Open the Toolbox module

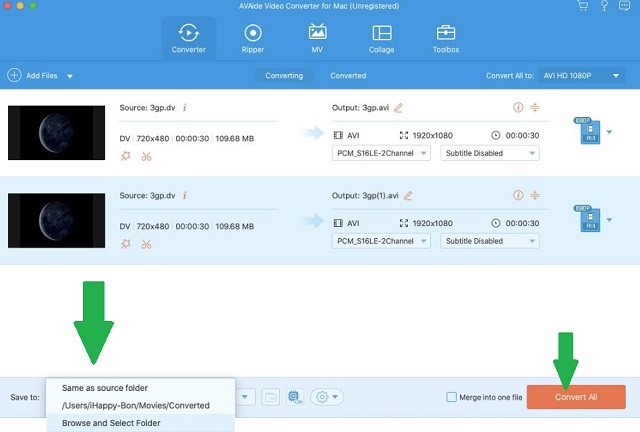[x=445, y=38]
